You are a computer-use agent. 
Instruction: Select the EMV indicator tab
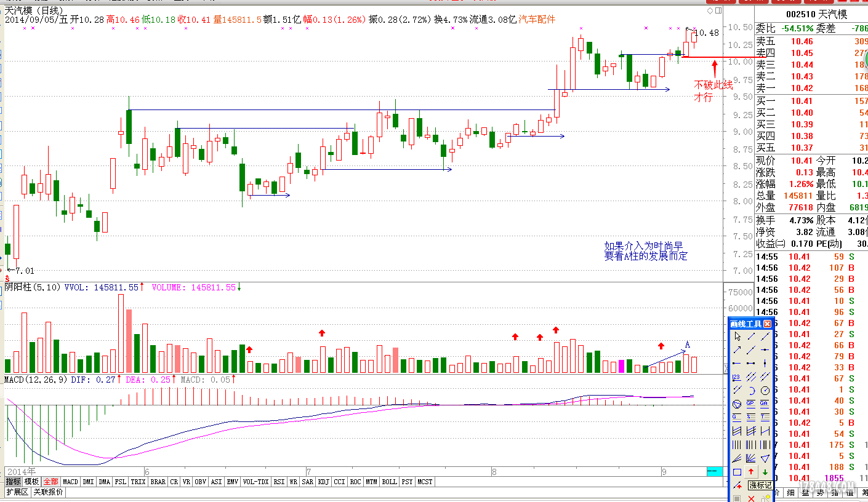tap(233, 482)
